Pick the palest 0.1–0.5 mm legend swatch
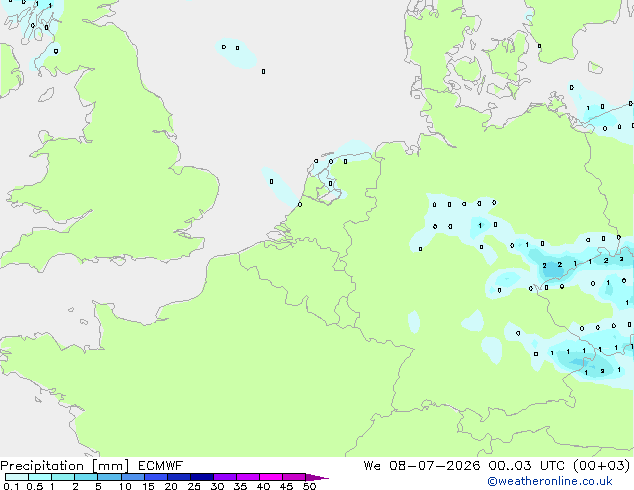The height and width of the screenshot is (490, 634). tap(17, 477)
